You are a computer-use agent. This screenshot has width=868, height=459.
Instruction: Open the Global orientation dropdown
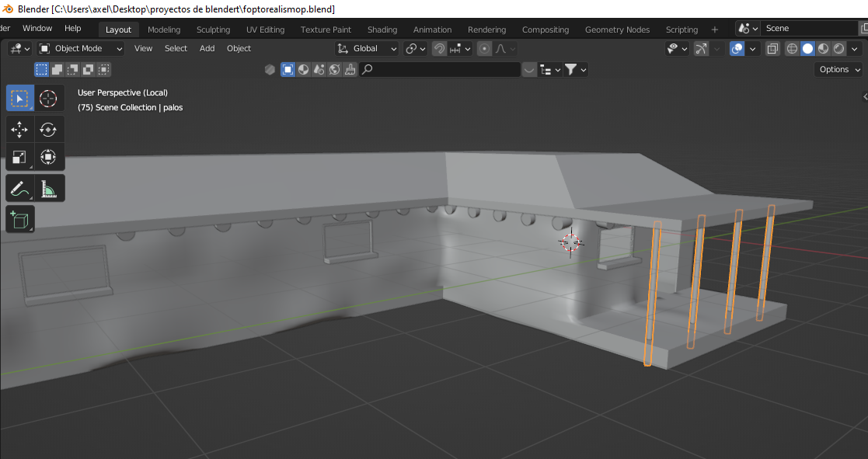[x=367, y=49]
